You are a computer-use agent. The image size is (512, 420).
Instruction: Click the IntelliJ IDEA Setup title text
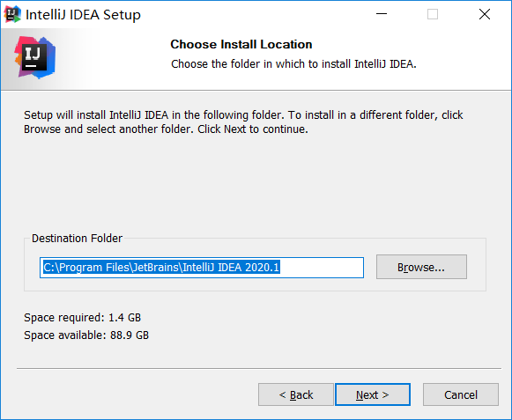pos(83,15)
